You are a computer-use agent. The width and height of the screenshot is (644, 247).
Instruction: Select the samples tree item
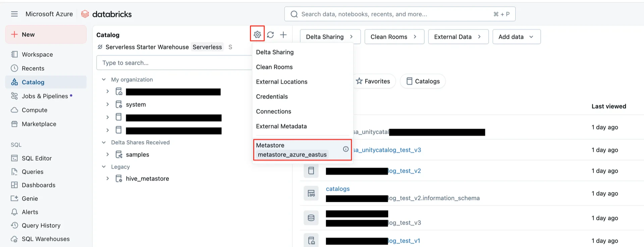(x=138, y=155)
